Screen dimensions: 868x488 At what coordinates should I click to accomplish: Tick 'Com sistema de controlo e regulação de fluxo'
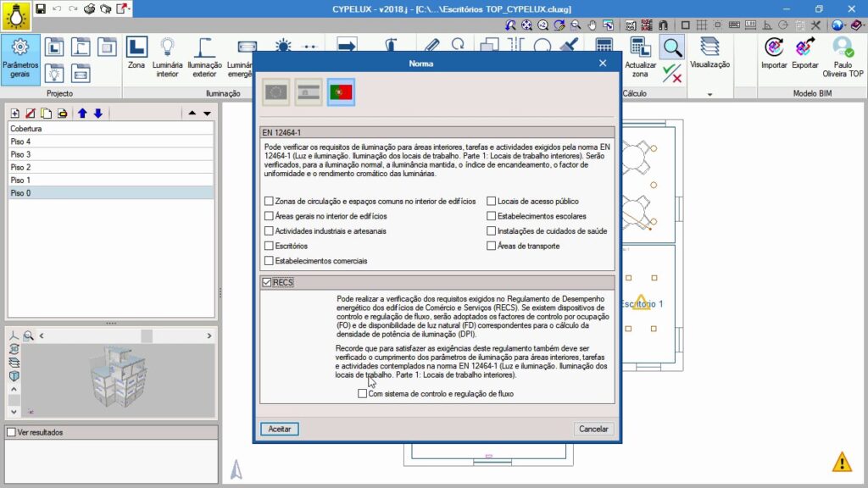[363, 393]
